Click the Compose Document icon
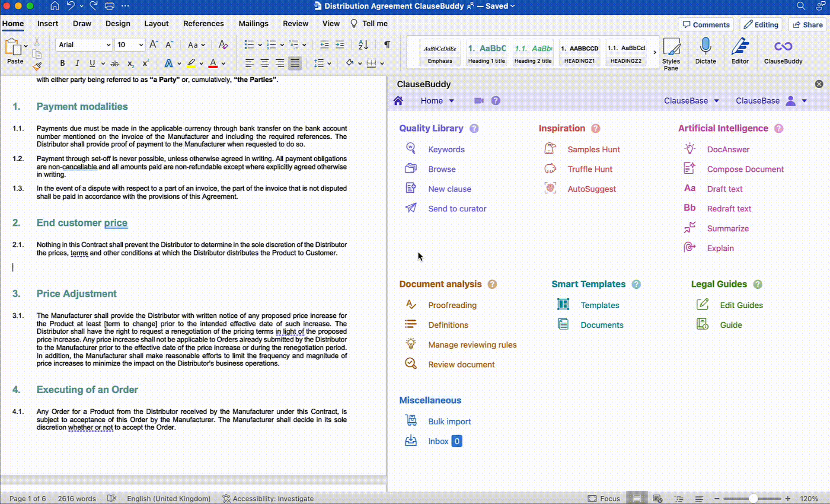 point(690,169)
